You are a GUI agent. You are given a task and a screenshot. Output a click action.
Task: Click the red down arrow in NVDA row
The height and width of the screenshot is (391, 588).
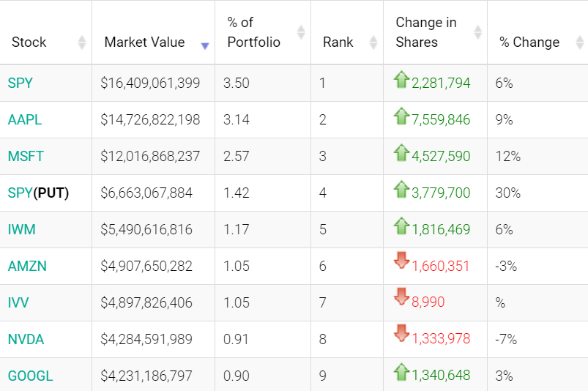tap(401, 333)
